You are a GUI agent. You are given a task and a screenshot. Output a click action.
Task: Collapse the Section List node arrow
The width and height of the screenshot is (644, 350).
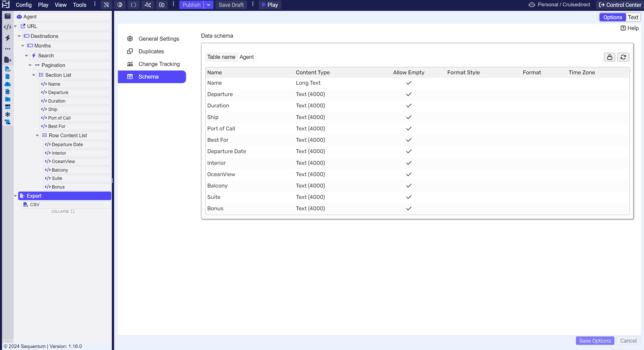tap(34, 75)
